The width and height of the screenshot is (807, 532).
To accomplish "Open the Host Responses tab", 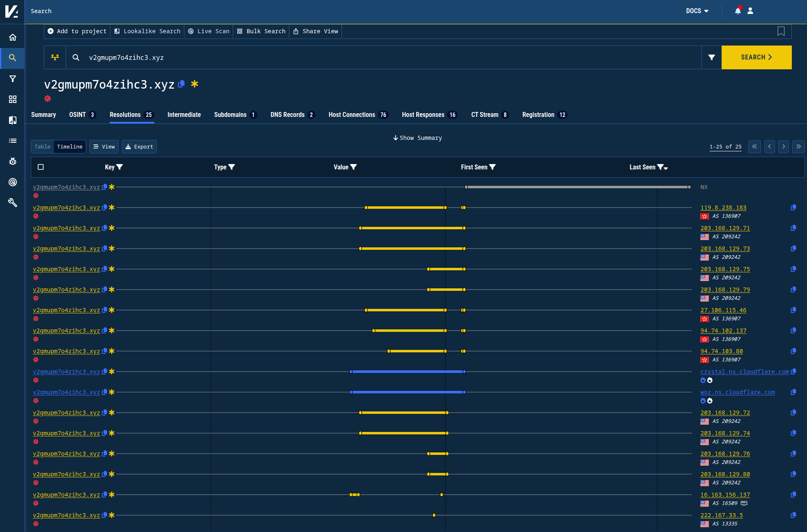I will [423, 115].
